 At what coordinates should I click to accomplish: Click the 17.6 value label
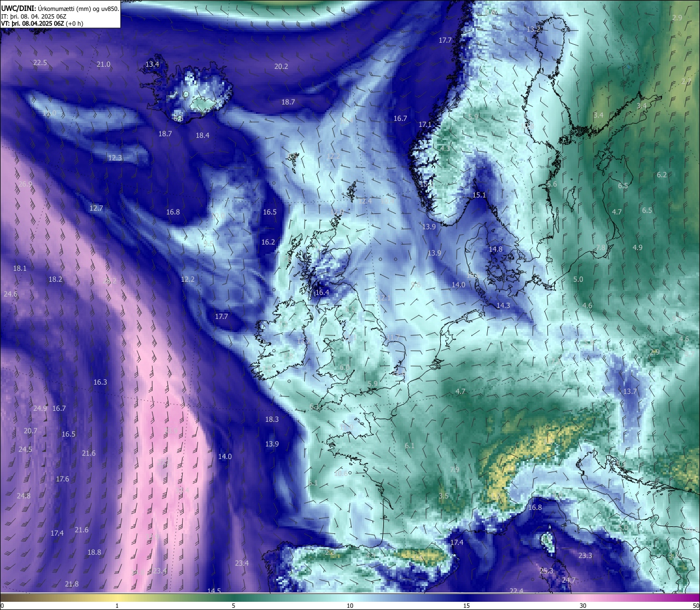pos(62,479)
